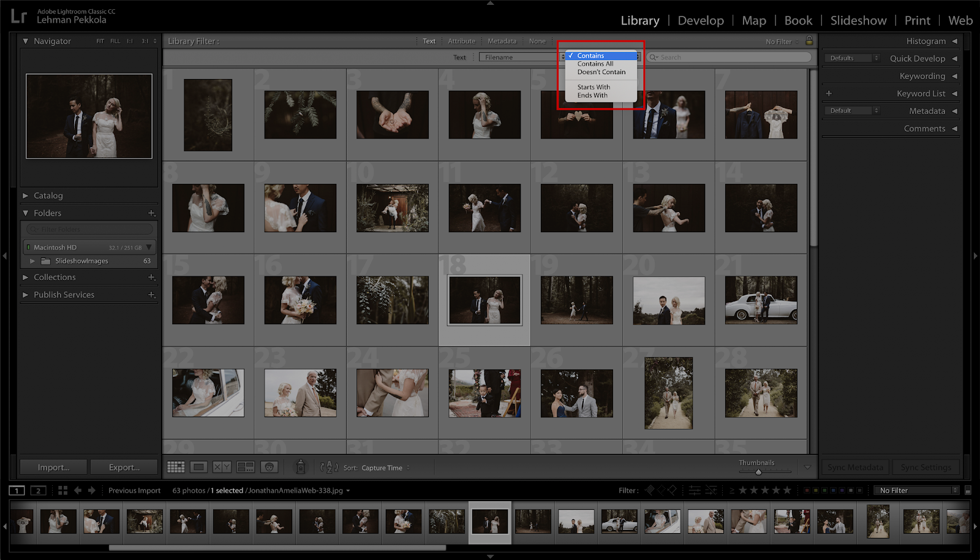The width and height of the screenshot is (980, 560).
Task: Open the Filename search-target dropdown
Action: (x=523, y=57)
